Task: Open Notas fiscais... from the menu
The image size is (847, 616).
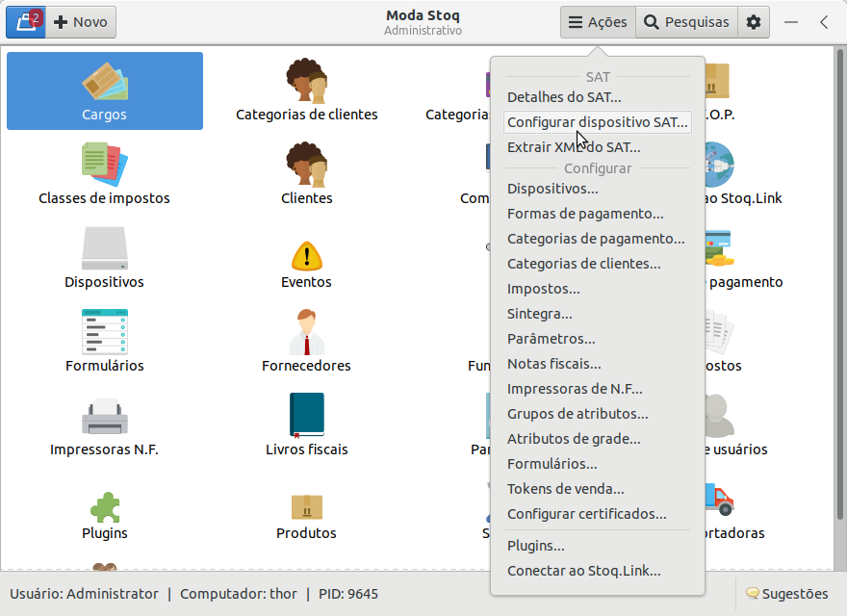Action: pyautogui.click(x=598, y=364)
